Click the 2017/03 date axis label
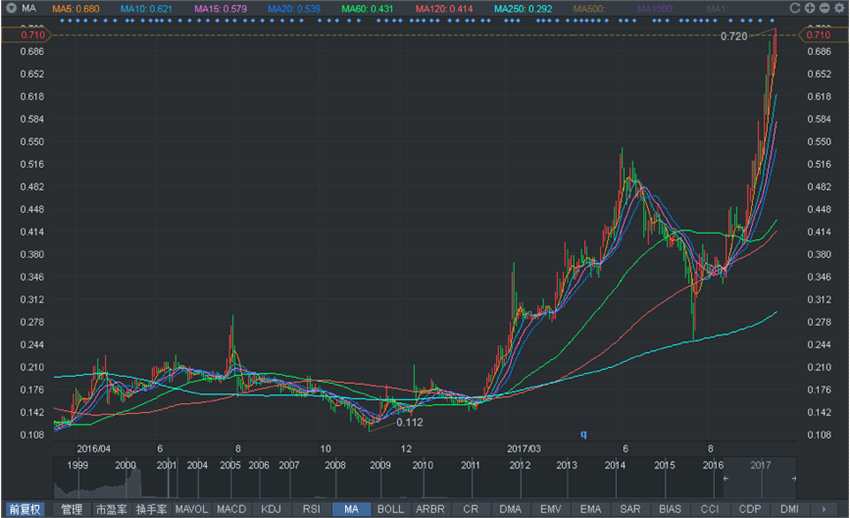Image resolution: width=850 pixels, height=518 pixels. click(x=524, y=449)
